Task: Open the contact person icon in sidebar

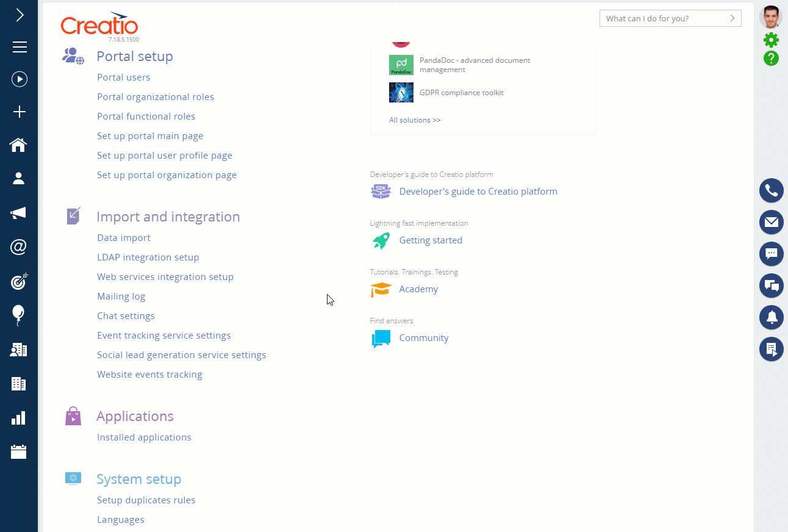Action: point(19,178)
